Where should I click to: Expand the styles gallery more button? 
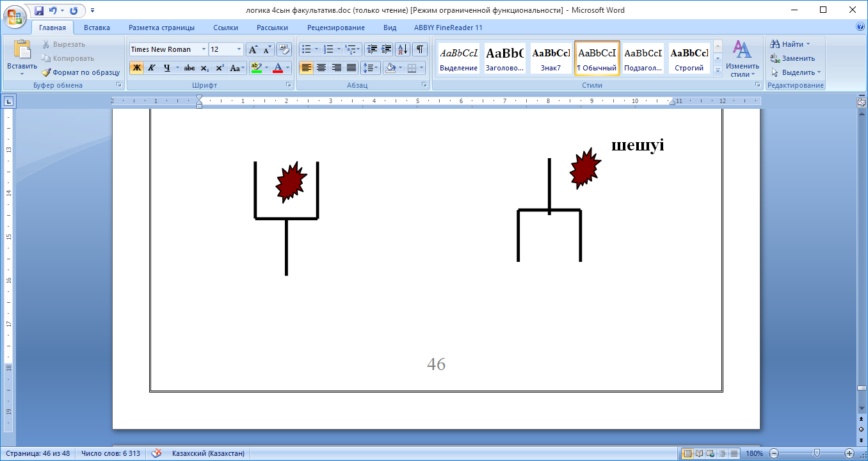[718, 70]
